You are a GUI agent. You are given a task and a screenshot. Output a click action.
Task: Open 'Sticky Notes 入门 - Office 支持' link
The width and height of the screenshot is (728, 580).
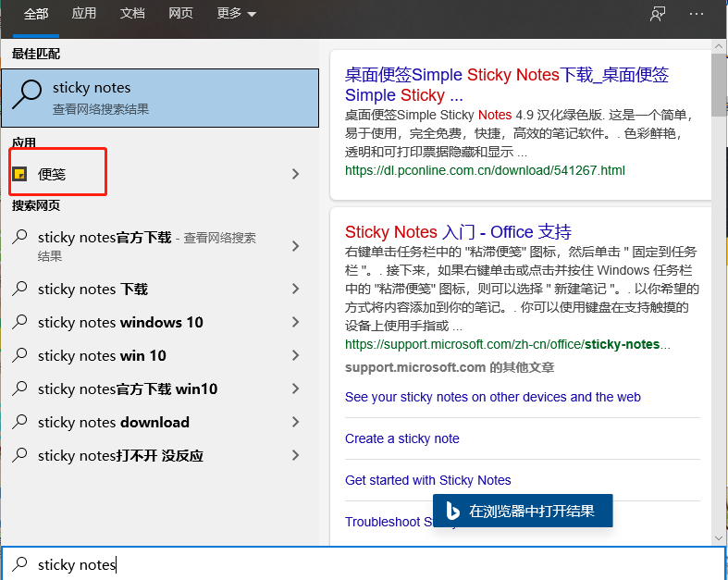(458, 231)
